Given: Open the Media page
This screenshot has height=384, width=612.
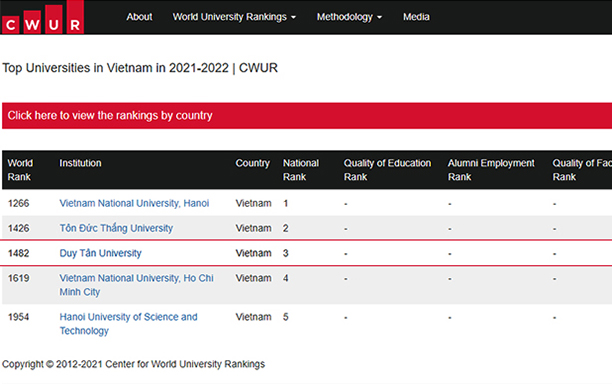Looking at the screenshot, I should pyautogui.click(x=416, y=17).
